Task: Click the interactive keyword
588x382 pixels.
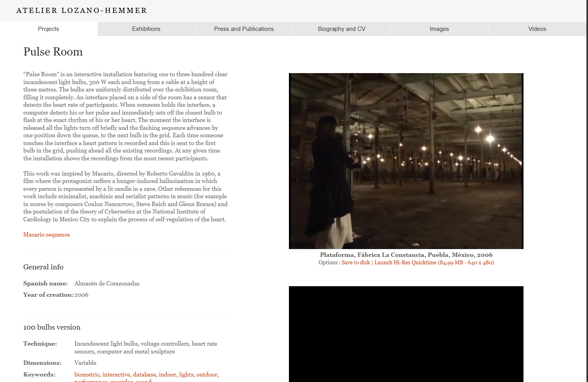Action: pos(116,374)
